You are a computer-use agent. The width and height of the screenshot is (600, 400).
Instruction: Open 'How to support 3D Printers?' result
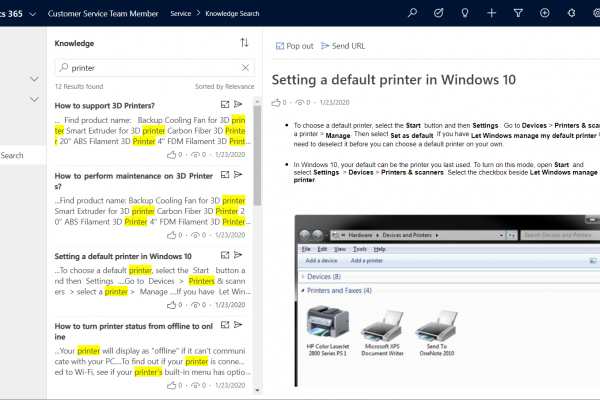pyautogui.click(x=104, y=106)
